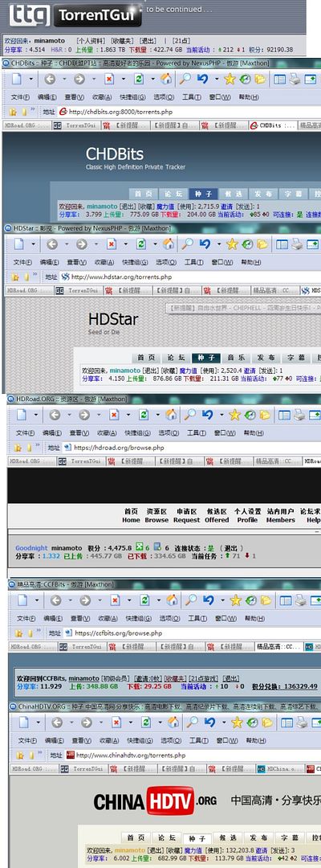321x868 pixels.
Task: Open the print icon in CHDBits window
Action: (x=295, y=79)
